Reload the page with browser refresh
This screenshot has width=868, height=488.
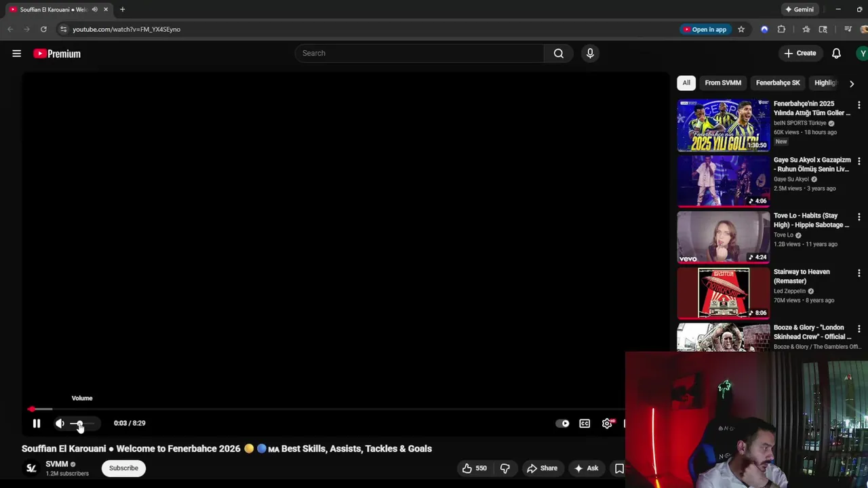point(43,29)
